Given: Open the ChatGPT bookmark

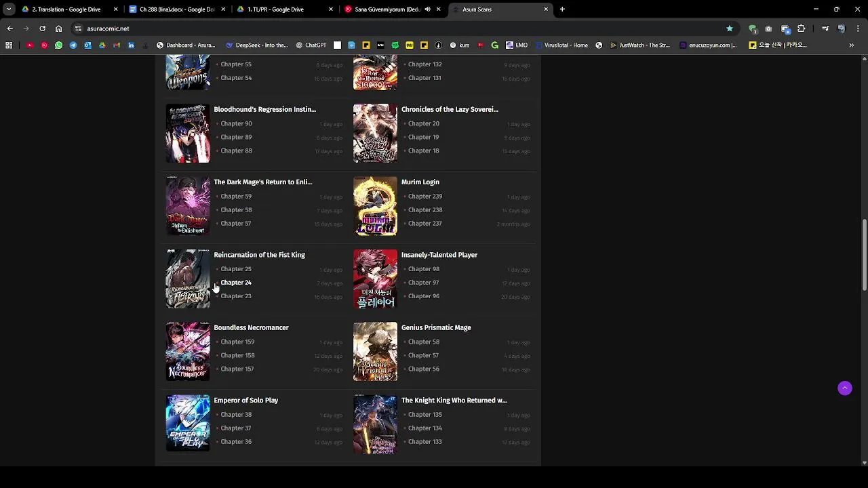Looking at the screenshot, I should (x=311, y=45).
